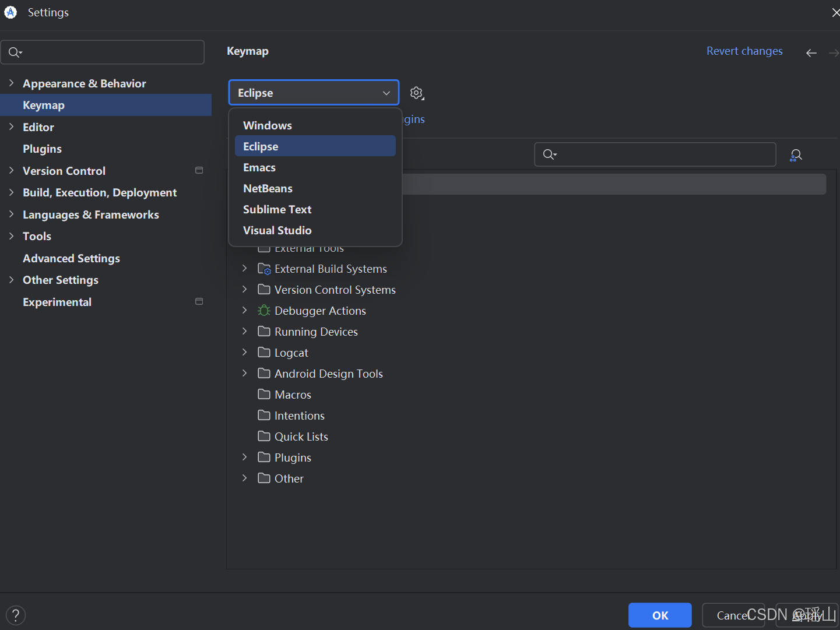
Task: Click the settings search field
Action: (x=103, y=52)
